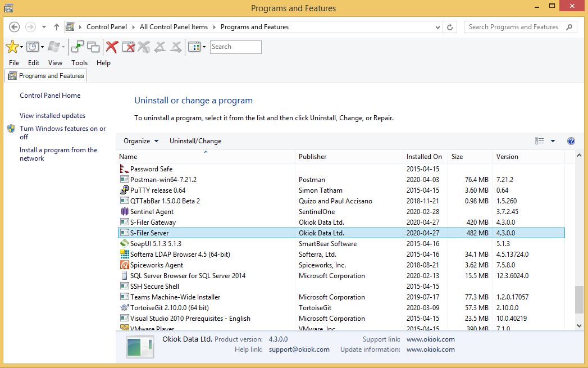Click the yellow star Groups icon
This screenshot has height=368, width=588.
click(x=12, y=47)
